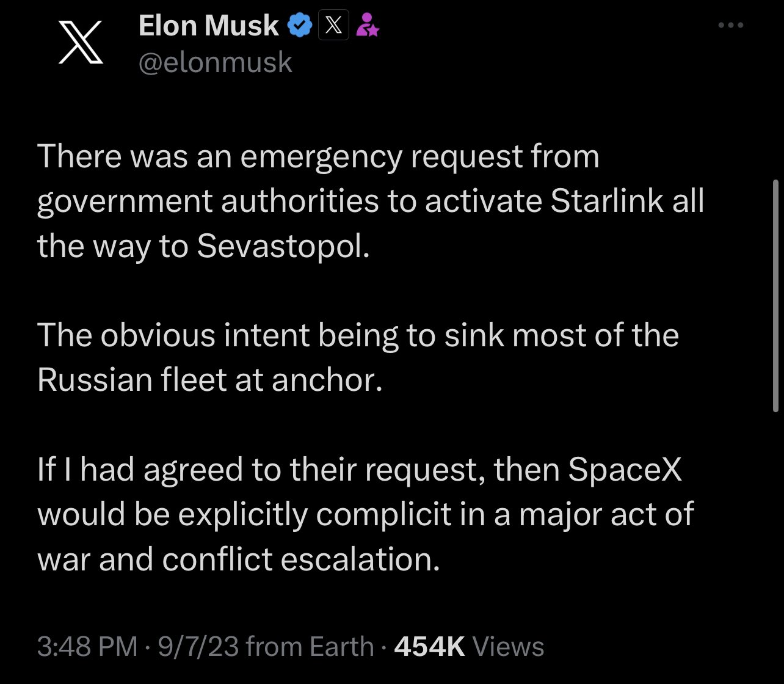
Task: View the 454K view count analytics
Action: [x=468, y=647]
